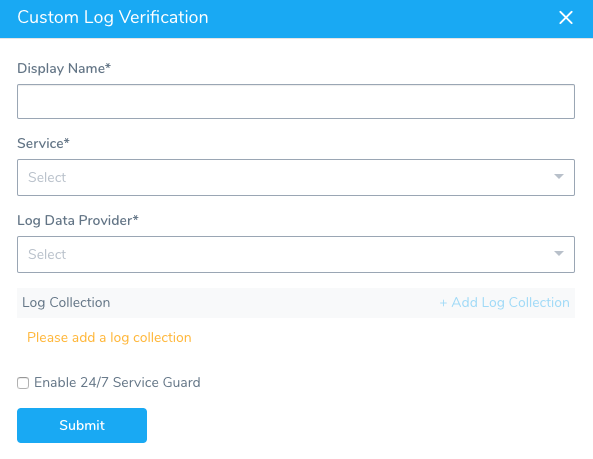Click the Select placeholder in the Service field
The image size is (593, 459).
[47, 177]
